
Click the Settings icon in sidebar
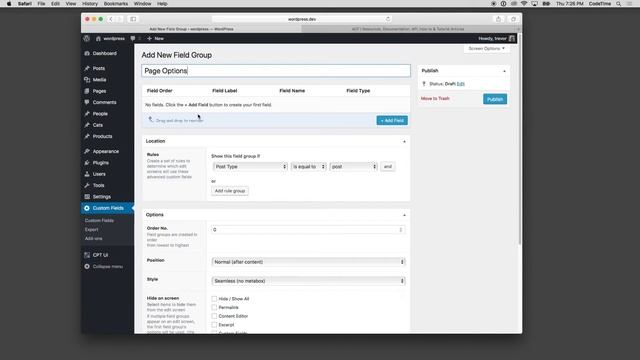pos(87,197)
